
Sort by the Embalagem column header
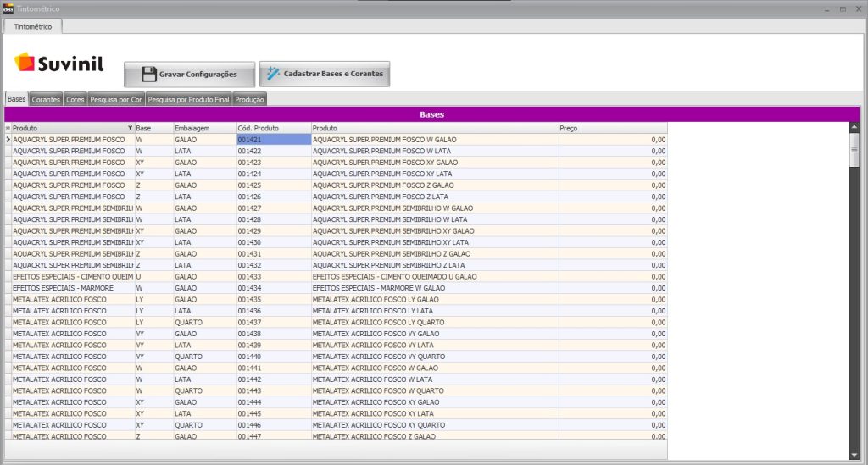(203, 128)
